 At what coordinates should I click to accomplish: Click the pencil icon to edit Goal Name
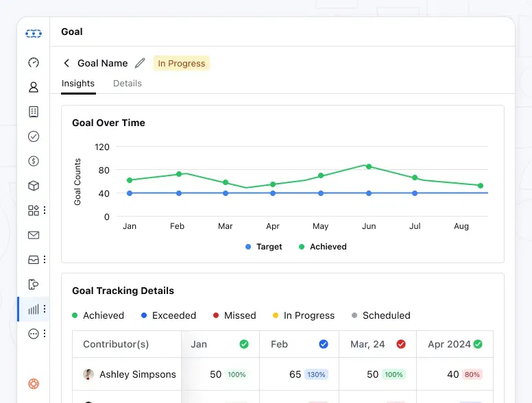coord(140,63)
